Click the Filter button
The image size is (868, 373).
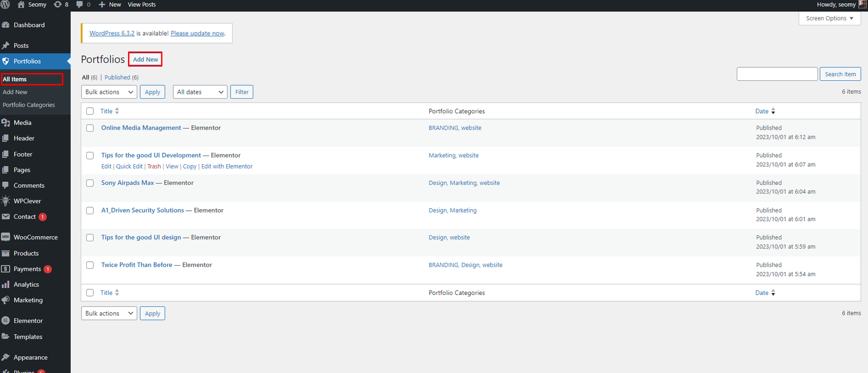tap(242, 92)
